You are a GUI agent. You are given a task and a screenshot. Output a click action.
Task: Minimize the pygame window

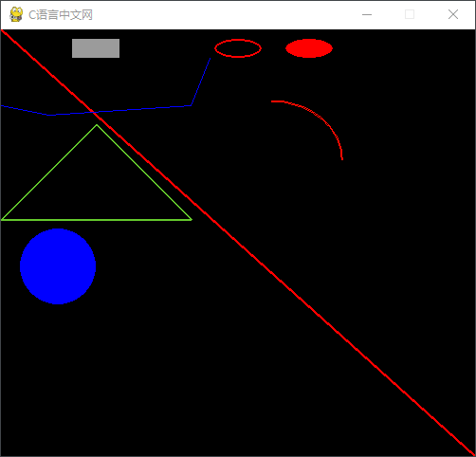(x=367, y=14)
